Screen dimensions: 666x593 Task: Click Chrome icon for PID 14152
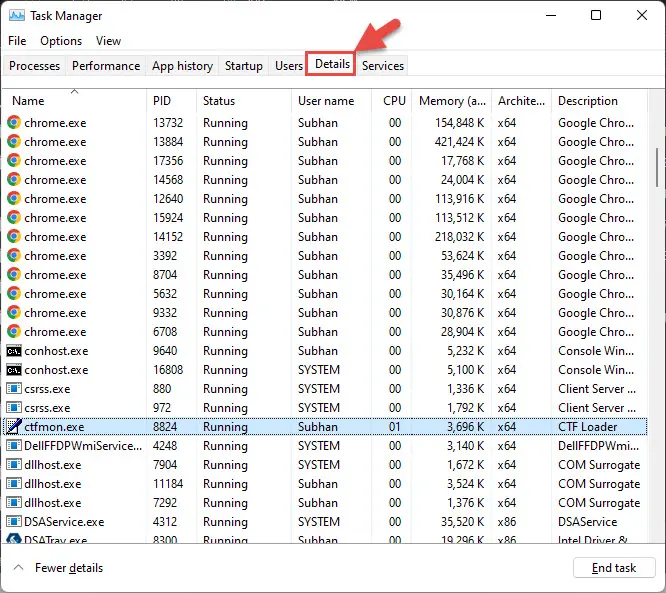14,236
